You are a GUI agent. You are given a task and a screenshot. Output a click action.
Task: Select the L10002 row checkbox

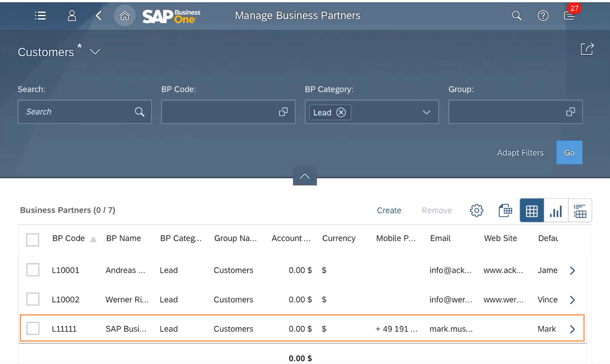(x=33, y=299)
